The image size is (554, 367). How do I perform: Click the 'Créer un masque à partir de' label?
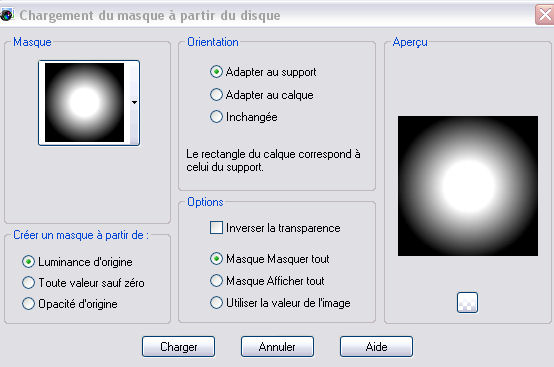pos(81,235)
